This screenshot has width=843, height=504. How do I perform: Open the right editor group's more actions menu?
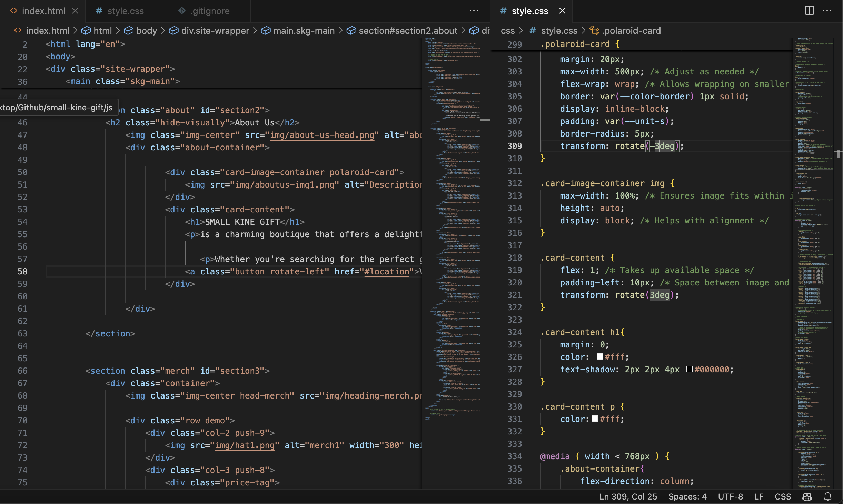pyautogui.click(x=827, y=11)
